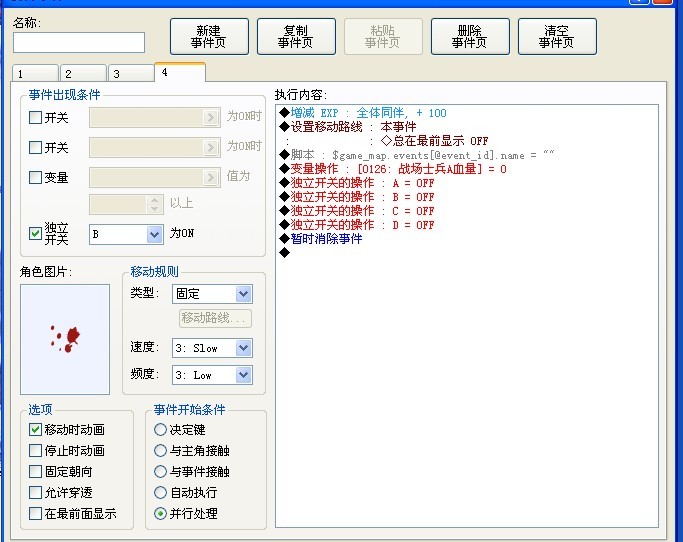Check the 允许穿透 option
Screen dimensions: 683x542
click(x=35, y=493)
